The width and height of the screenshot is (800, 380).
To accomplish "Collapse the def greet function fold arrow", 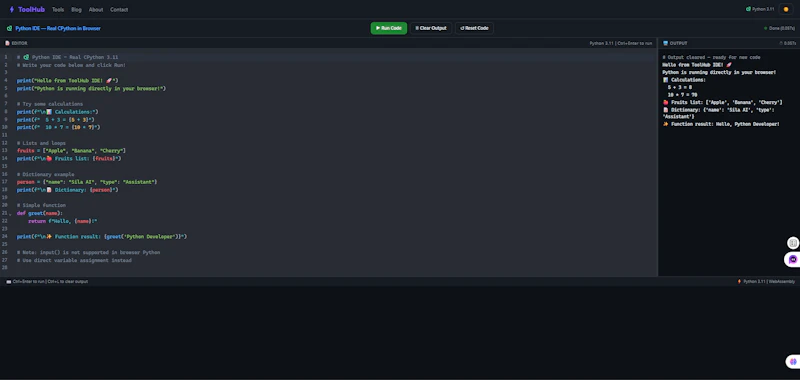I will (x=10, y=214).
